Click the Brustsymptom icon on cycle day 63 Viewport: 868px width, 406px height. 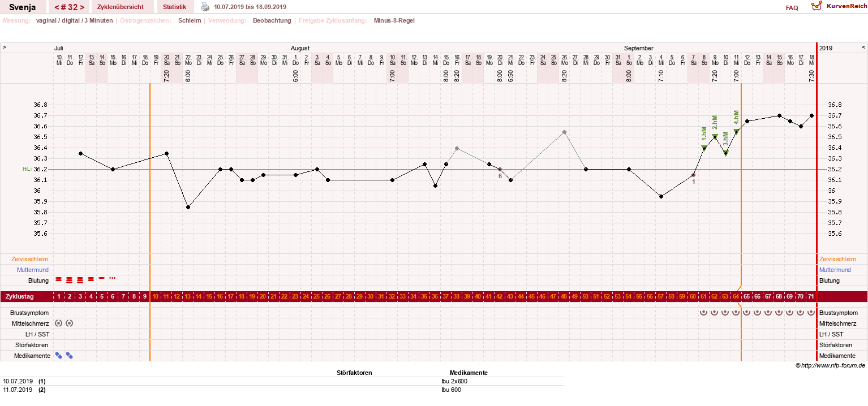pos(725,312)
